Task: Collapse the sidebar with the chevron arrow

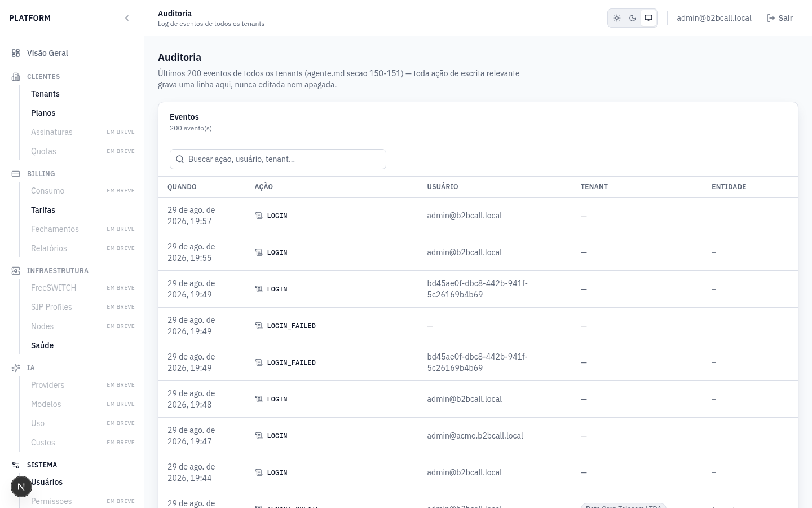Action: (127, 18)
